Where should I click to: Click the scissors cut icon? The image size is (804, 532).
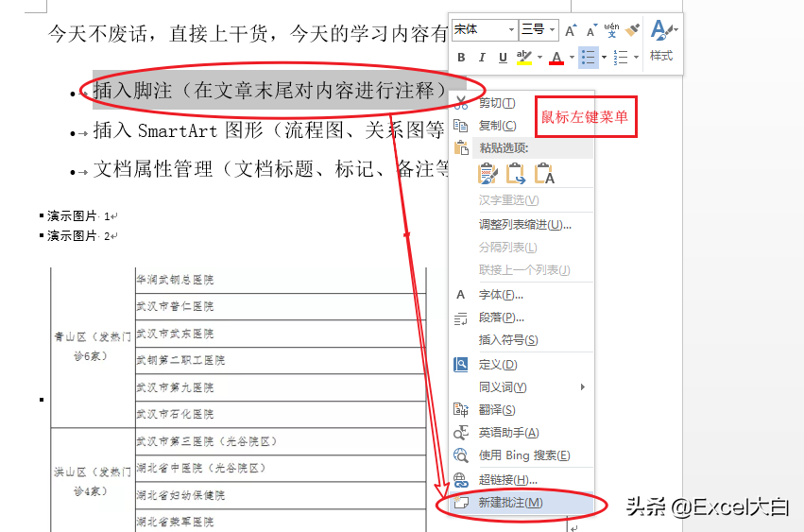(x=461, y=103)
